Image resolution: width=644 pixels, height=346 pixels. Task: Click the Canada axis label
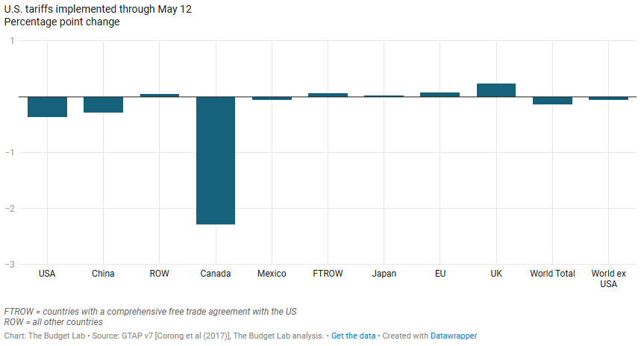(216, 274)
